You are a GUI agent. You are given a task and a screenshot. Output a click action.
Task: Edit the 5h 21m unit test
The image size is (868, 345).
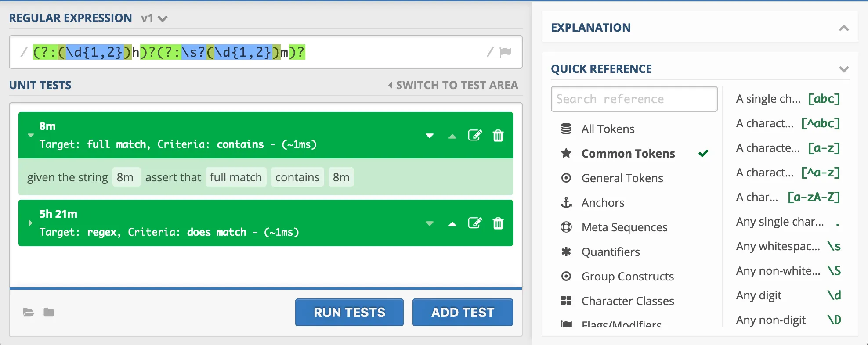click(x=475, y=223)
